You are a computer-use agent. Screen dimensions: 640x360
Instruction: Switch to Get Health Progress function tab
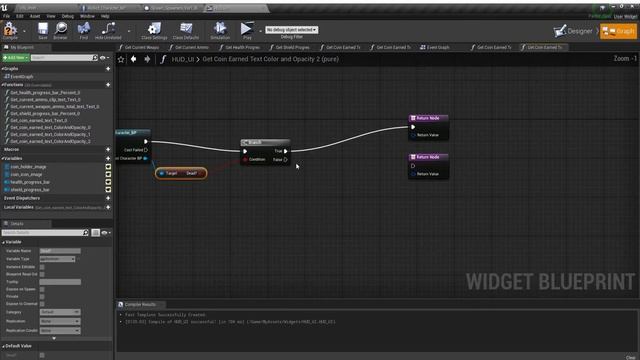coord(240,47)
